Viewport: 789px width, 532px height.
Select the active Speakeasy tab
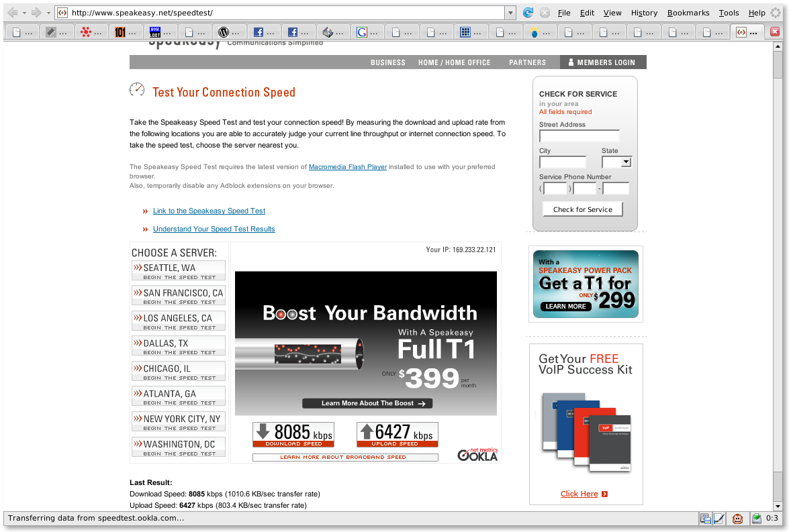click(747, 32)
